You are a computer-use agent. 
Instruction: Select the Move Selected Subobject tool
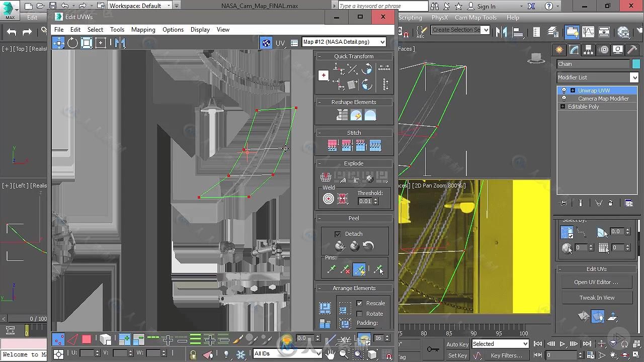58,43
